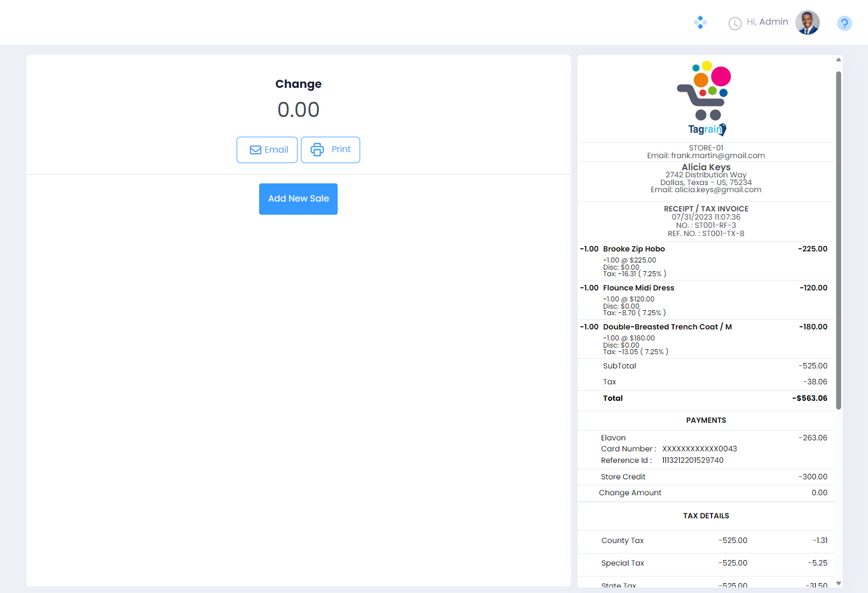This screenshot has width=868, height=593.
Task: Click the -$563.06 total amount
Action: pos(809,399)
